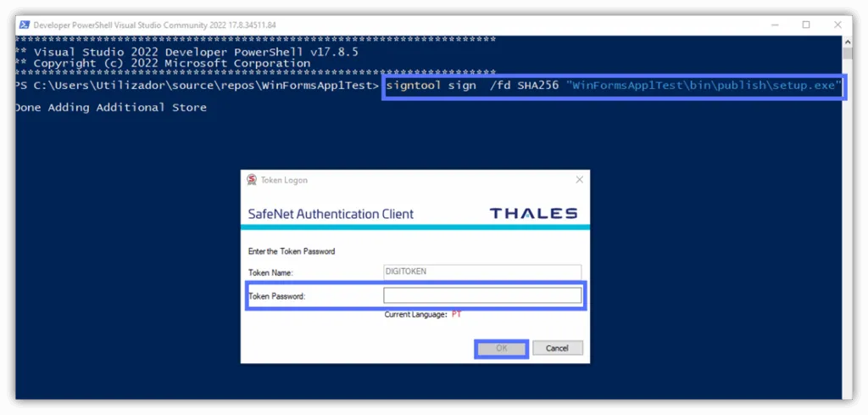The width and height of the screenshot is (868, 415).
Task: Click the setup.exe path string in the command
Action: (x=704, y=86)
